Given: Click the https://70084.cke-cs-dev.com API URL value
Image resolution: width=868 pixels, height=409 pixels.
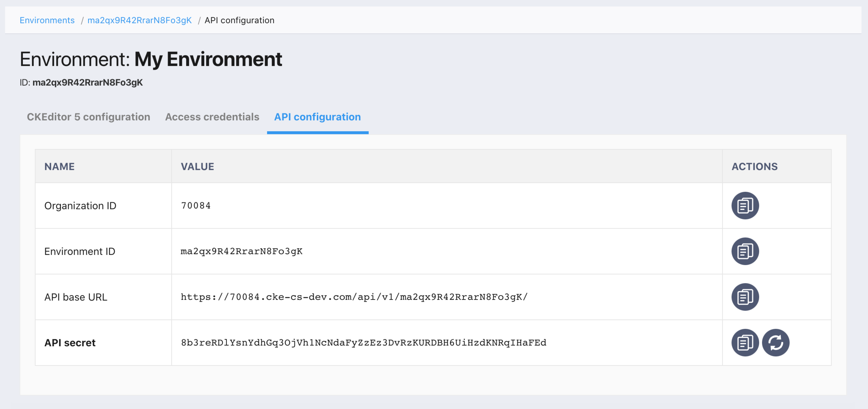Looking at the screenshot, I should click(x=354, y=297).
